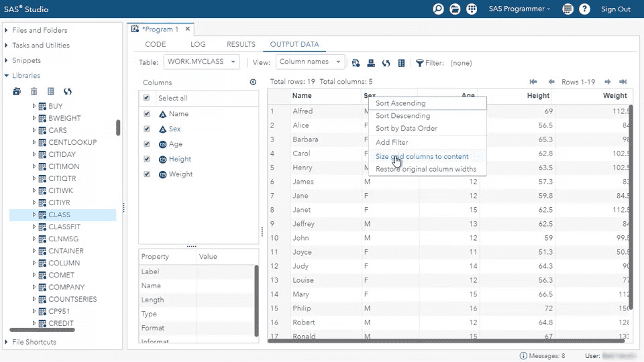Open the View Column names dropdown
The width and height of the screenshot is (644, 362).
pos(310,62)
